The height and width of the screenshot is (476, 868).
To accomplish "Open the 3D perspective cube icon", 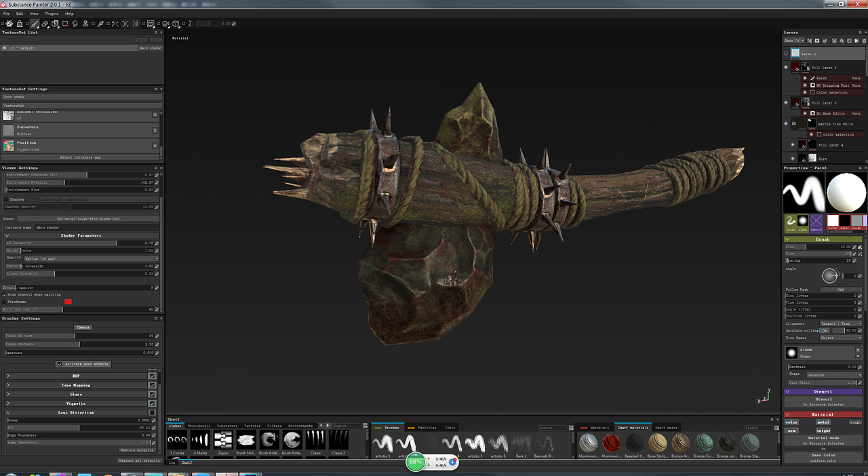I will pos(176,24).
